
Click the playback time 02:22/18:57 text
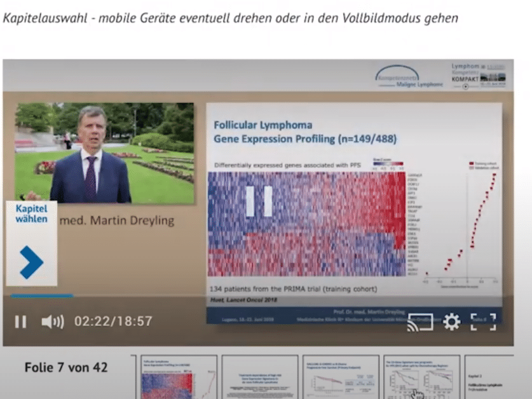click(x=113, y=321)
